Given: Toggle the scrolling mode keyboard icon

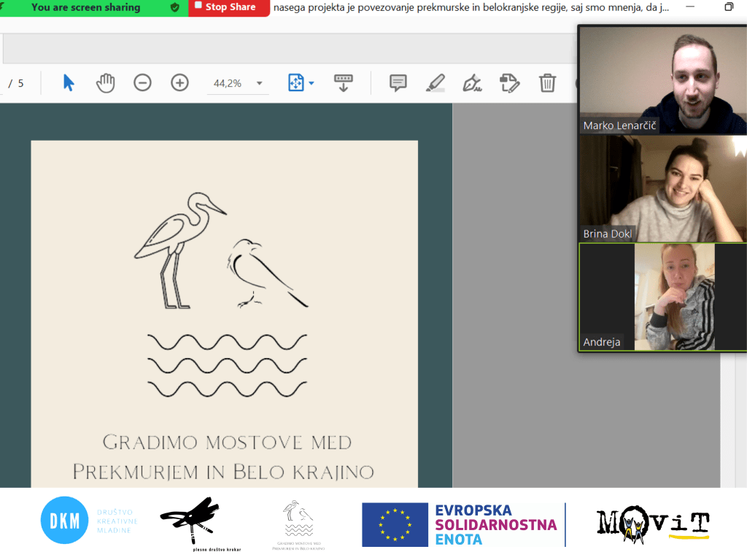Looking at the screenshot, I should [343, 83].
